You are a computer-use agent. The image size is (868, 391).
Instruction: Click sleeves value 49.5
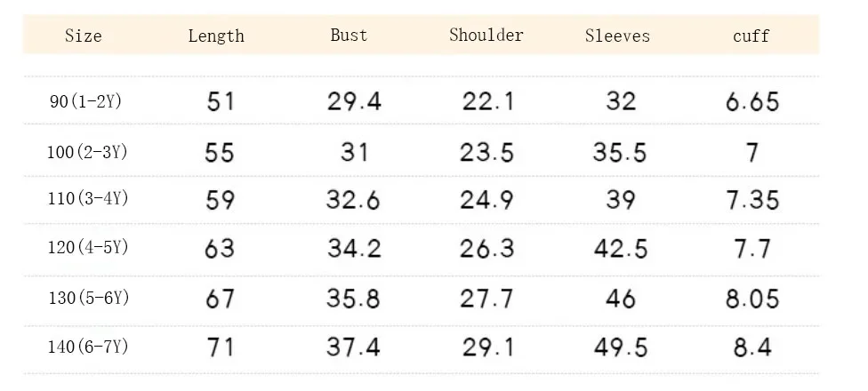click(x=621, y=347)
